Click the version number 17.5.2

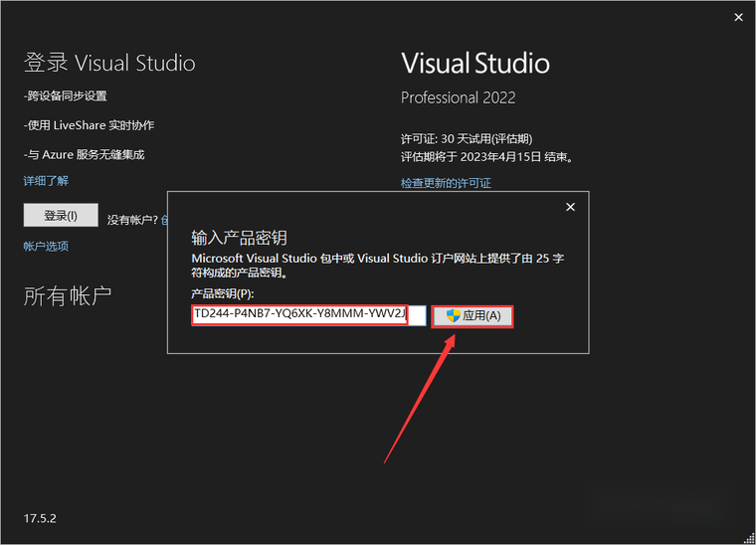click(x=40, y=518)
